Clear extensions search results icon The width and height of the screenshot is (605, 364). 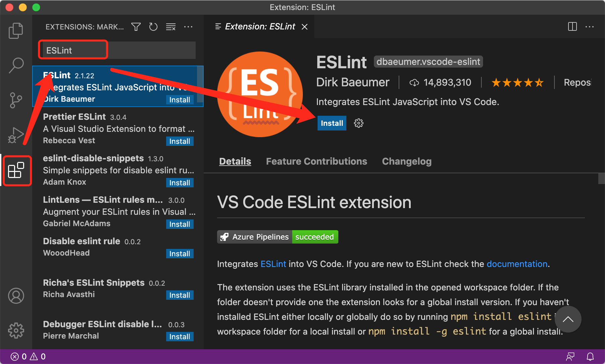[171, 27]
